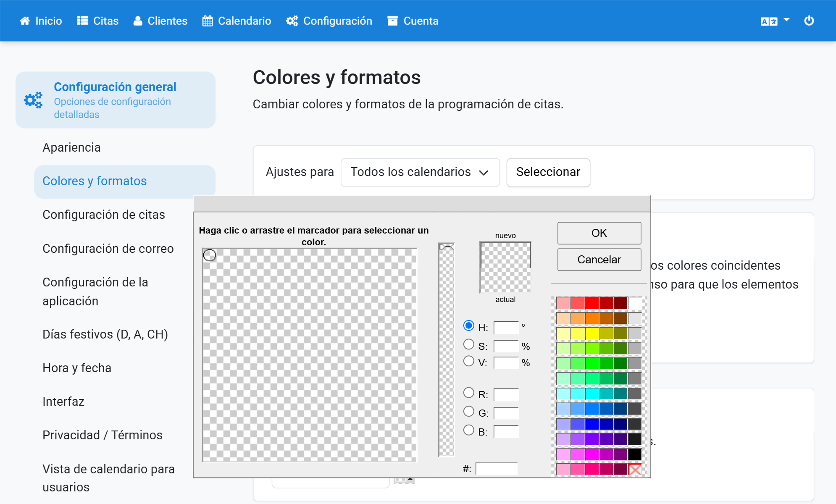836x504 pixels.
Task: Expand the Todos los calendarios dropdown
Action: [420, 172]
